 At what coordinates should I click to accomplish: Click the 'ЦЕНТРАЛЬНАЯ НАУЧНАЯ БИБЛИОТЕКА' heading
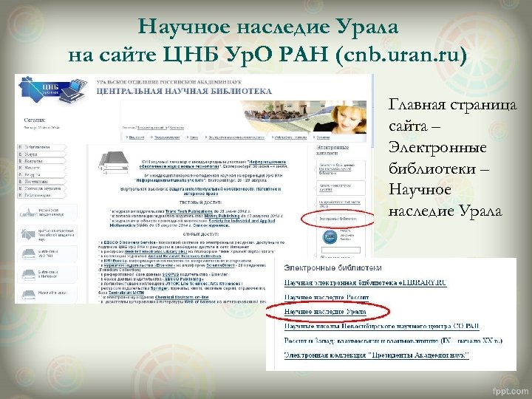click(x=184, y=92)
